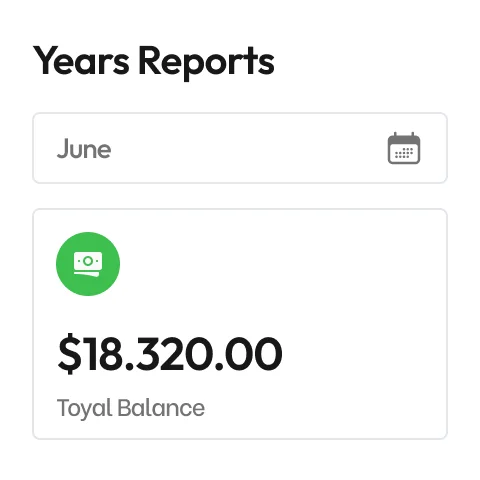This screenshot has width=480, height=480.
Task: Click the Years Reports heading
Action: coord(154,62)
